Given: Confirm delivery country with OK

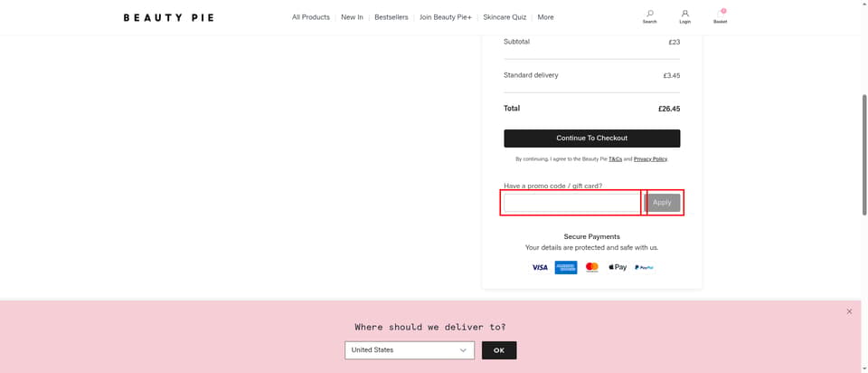Looking at the screenshot, I should click(499, 350).
